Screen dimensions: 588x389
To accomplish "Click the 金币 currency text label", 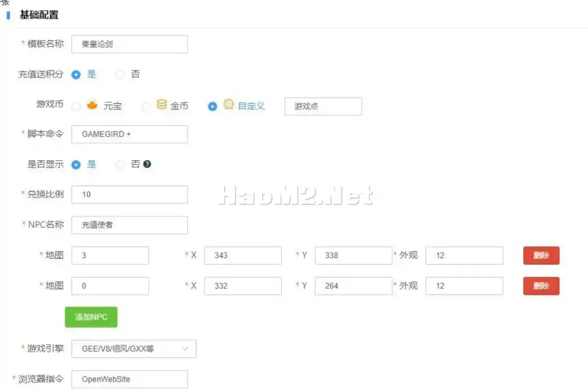I will click(179, 106).
